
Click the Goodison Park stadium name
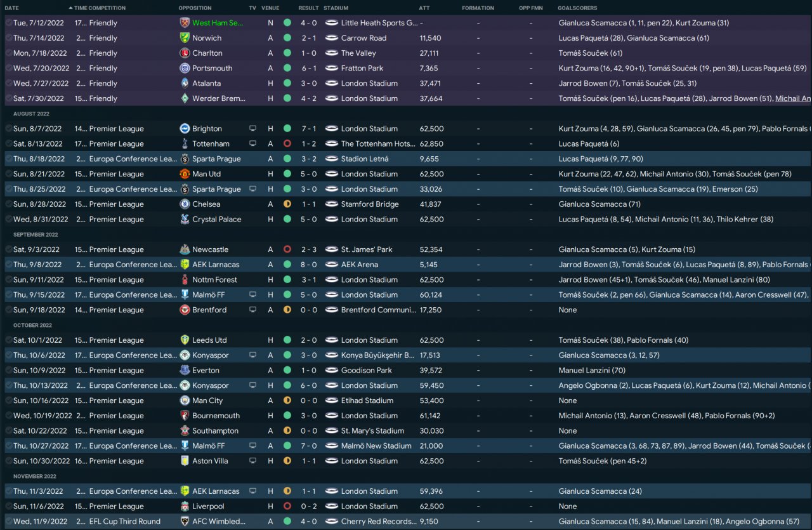pos(368,371)
